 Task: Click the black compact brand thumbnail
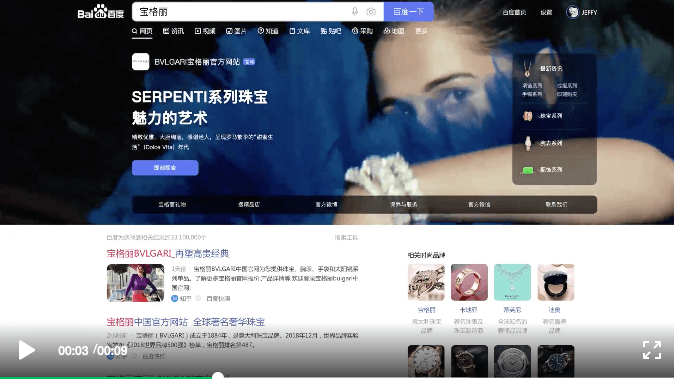point(555,282)
